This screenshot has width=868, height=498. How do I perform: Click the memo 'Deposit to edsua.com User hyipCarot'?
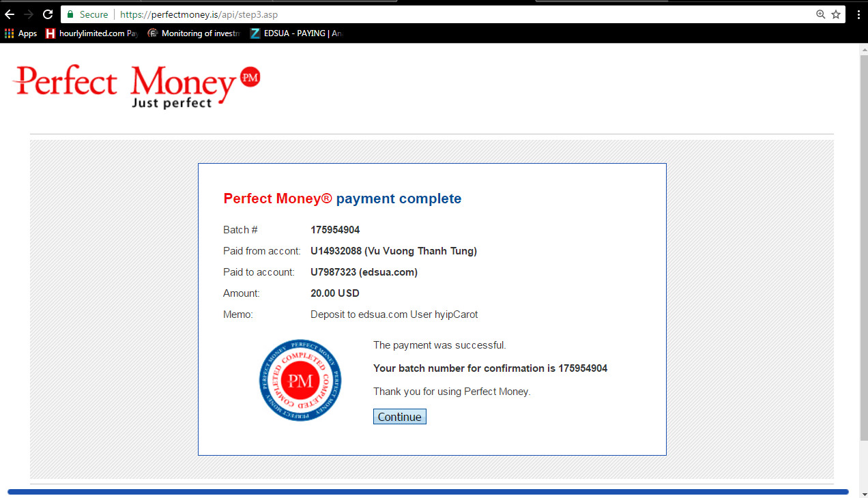[394, 314]
